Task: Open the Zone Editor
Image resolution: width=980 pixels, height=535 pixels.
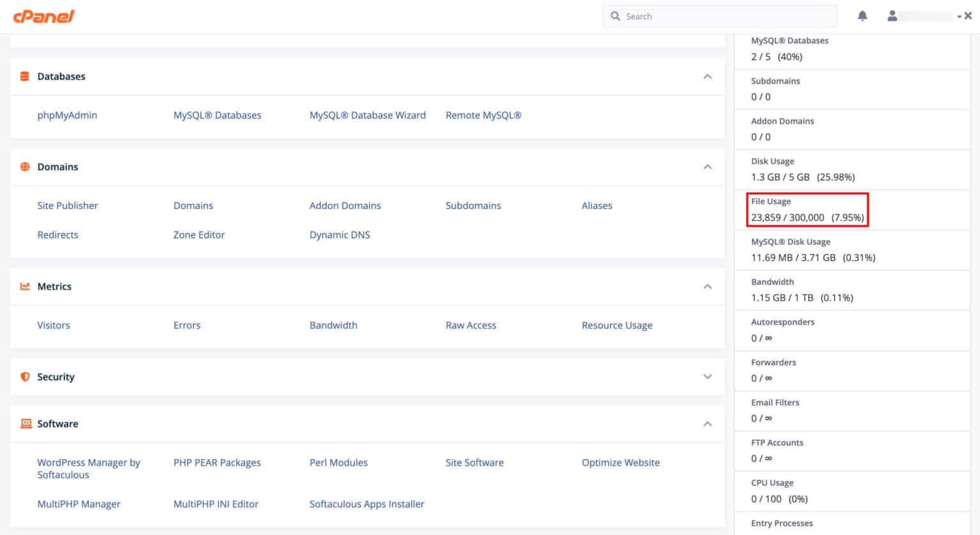Action: [198, 235]
